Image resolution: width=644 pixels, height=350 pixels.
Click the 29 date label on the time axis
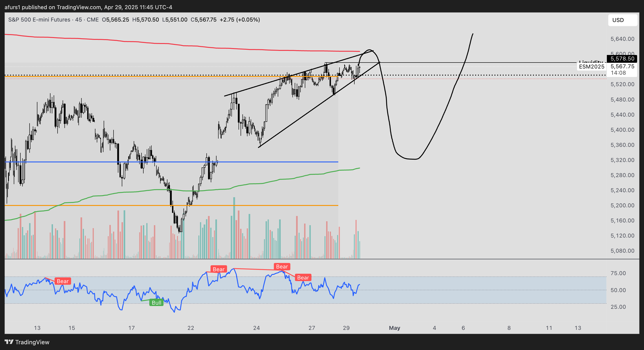346,328
